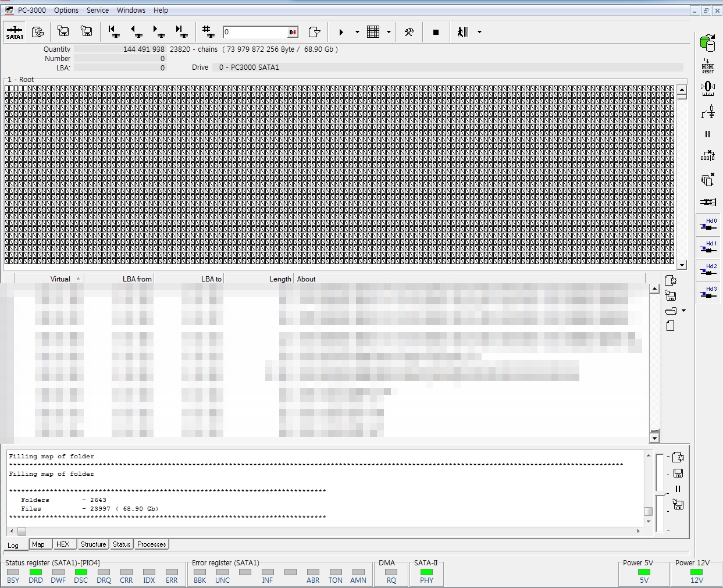Screen dimensions: 723x588
Task: Go to previous map position icon
Action: 136,31
